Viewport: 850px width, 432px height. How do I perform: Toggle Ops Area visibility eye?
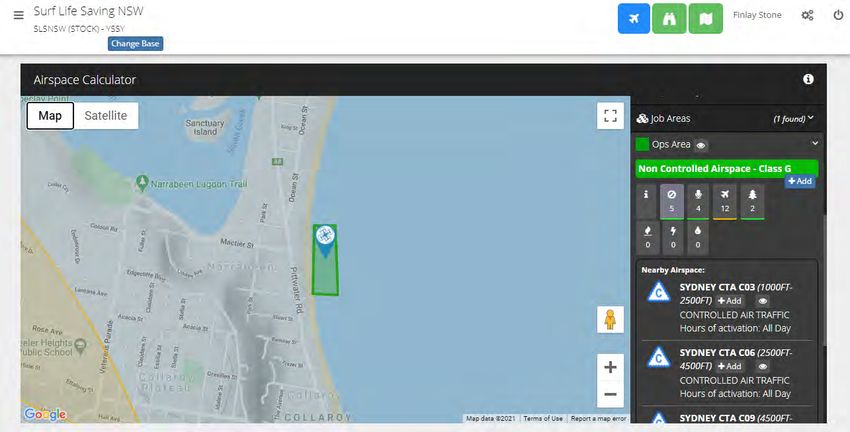pos(701,145)
